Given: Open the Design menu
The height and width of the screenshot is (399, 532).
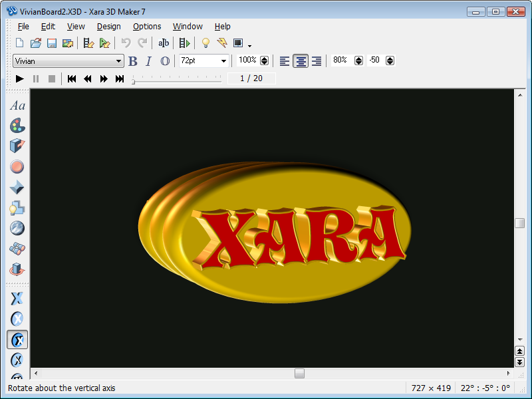Looking at the screenshot, I should tap(108, 27).
